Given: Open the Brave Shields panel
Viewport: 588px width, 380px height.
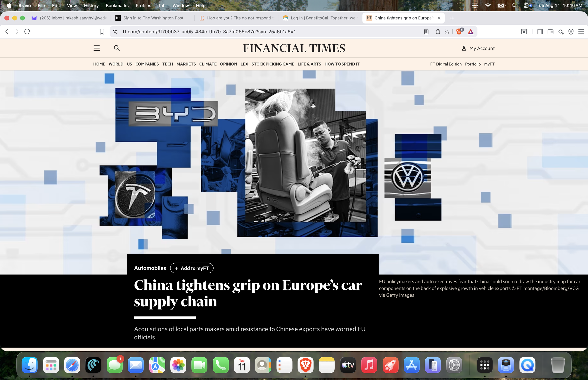Looking at the screenshot, I should [x=459, y=31].
